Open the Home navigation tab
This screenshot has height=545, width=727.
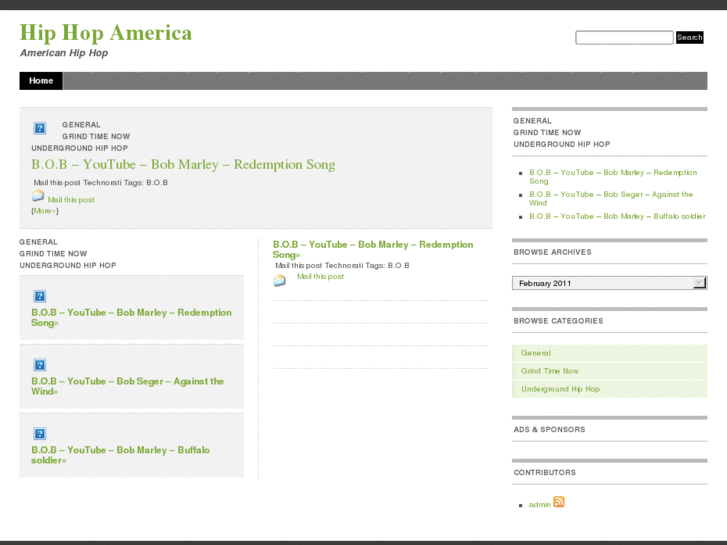(x=41, y=81)
